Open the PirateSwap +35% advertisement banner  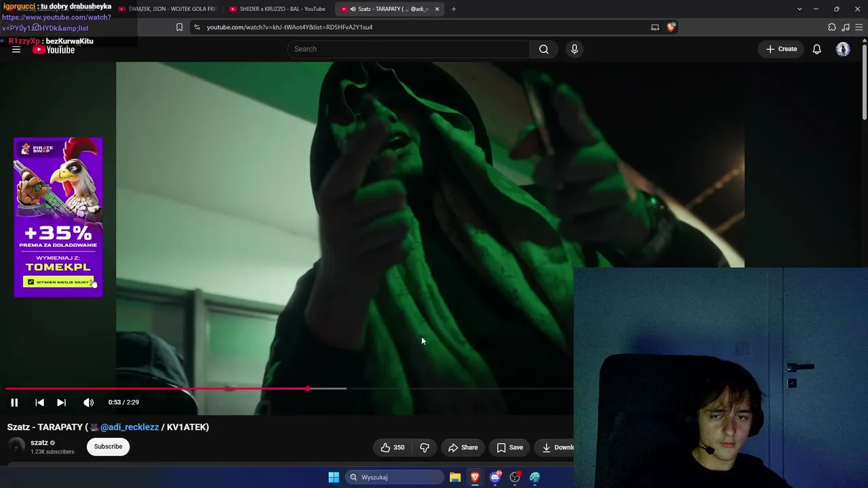58,217
